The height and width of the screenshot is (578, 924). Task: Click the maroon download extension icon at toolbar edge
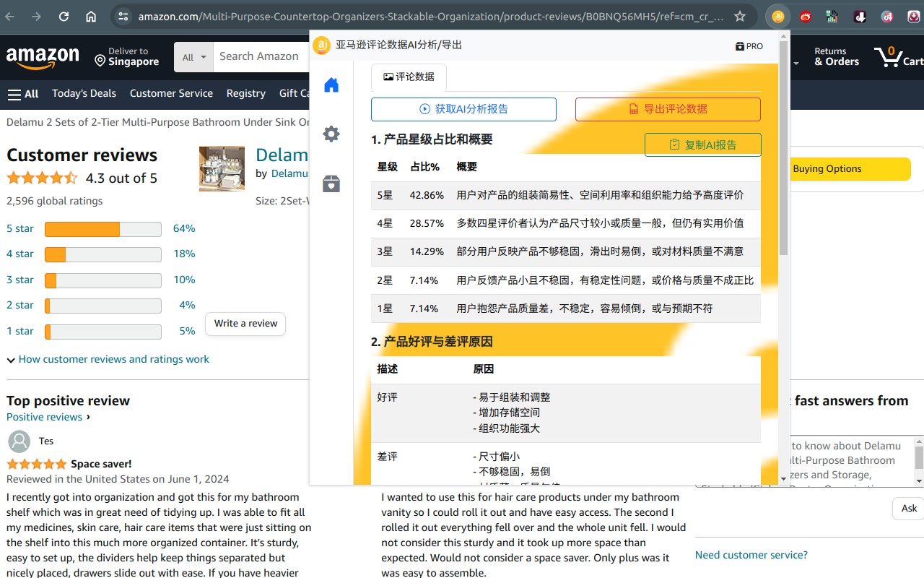tap(914, 17)
